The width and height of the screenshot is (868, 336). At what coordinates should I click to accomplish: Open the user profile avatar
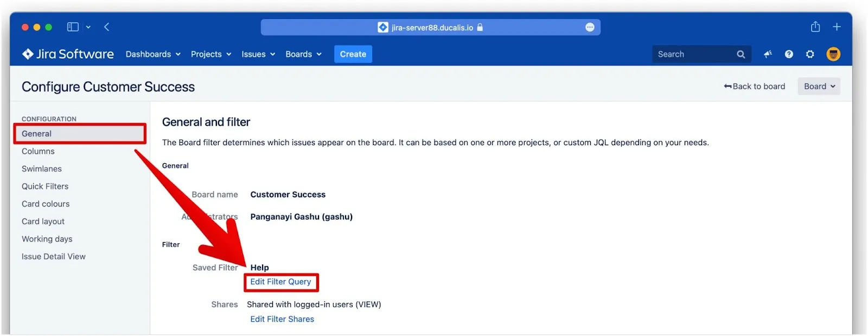pos(833,54)
